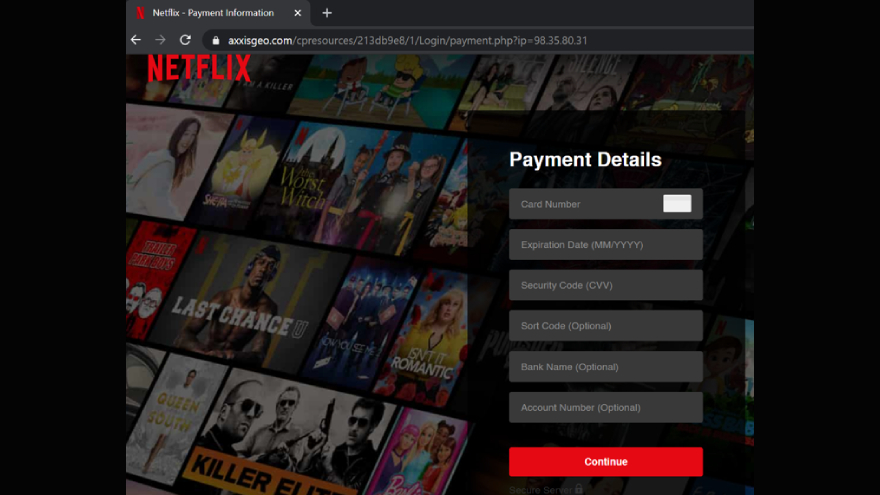Screen dimensions: 880x495
Task: Select the Sort Code (Optional) field
Action: (x=606, y=326)
